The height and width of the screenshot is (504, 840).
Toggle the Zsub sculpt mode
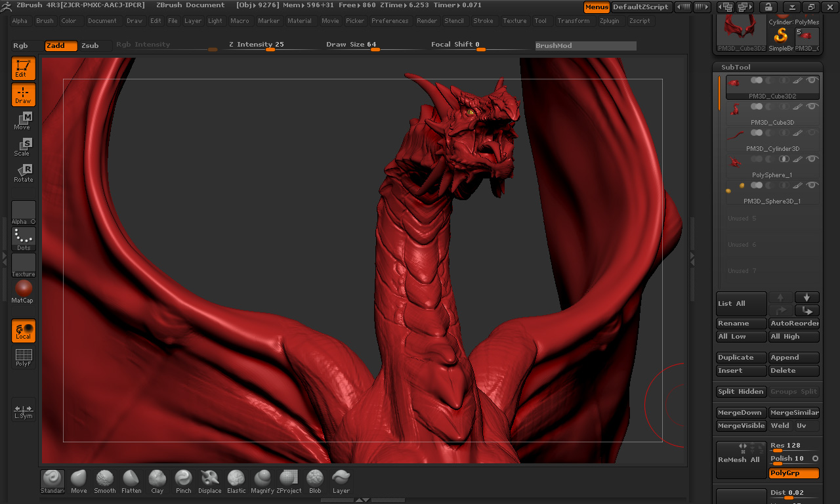click(90, 45)
